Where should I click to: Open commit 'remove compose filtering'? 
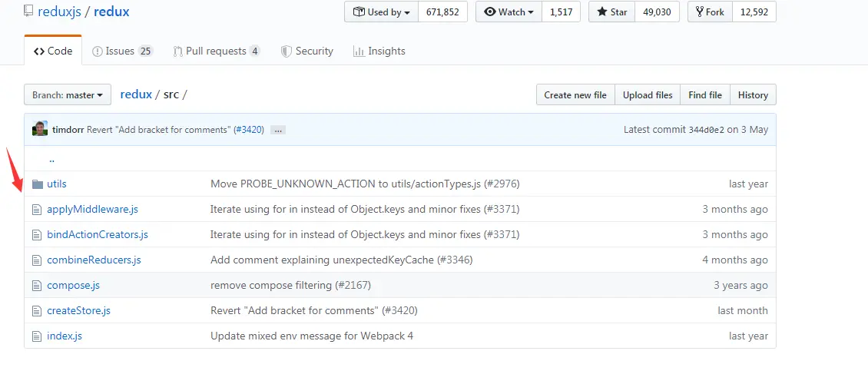pyautogui.click(x=290, y=286)
